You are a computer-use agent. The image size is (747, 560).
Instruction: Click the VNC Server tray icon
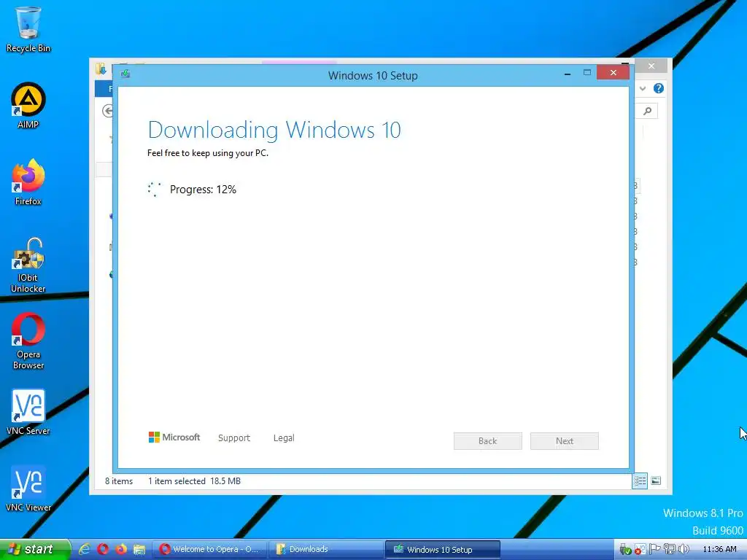coord(640,550)
